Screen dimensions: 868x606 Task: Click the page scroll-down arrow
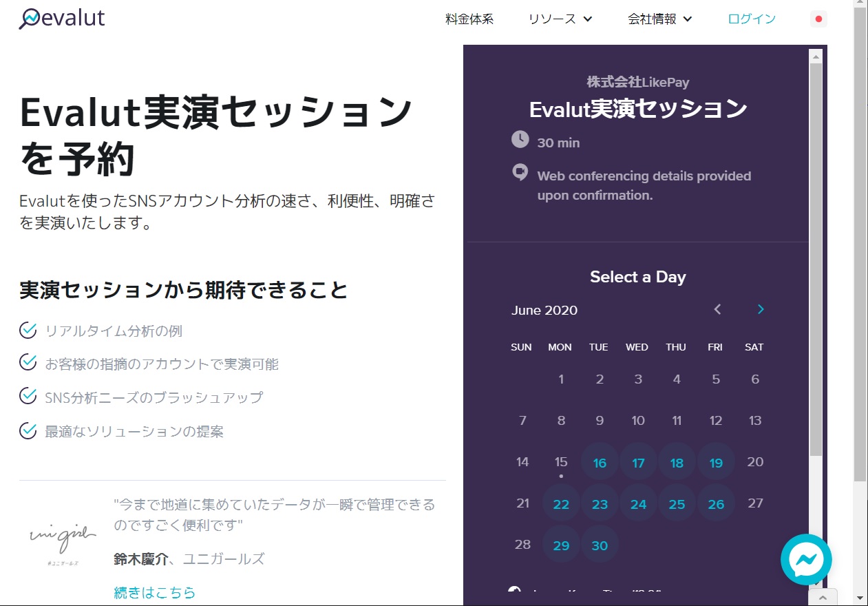point(860,598)
